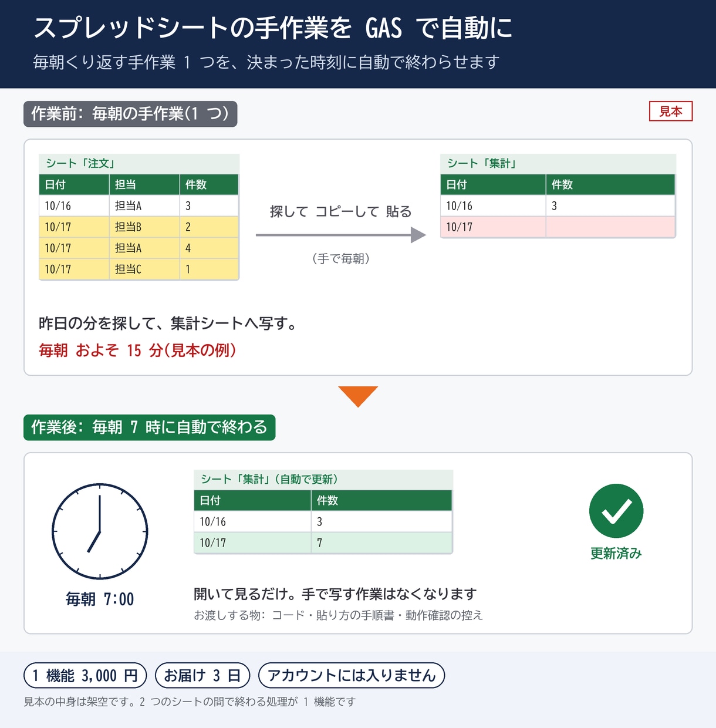This screenshot has height=728, width=716.
Task: Select the 1 機能 3,000 円 pill
Action: [85, 675]
